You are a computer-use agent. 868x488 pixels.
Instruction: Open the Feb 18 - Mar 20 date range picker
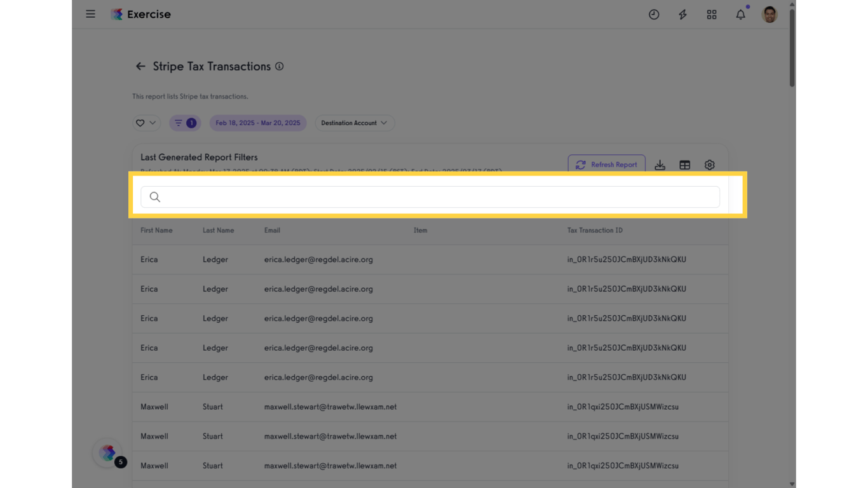pos(257,123)
